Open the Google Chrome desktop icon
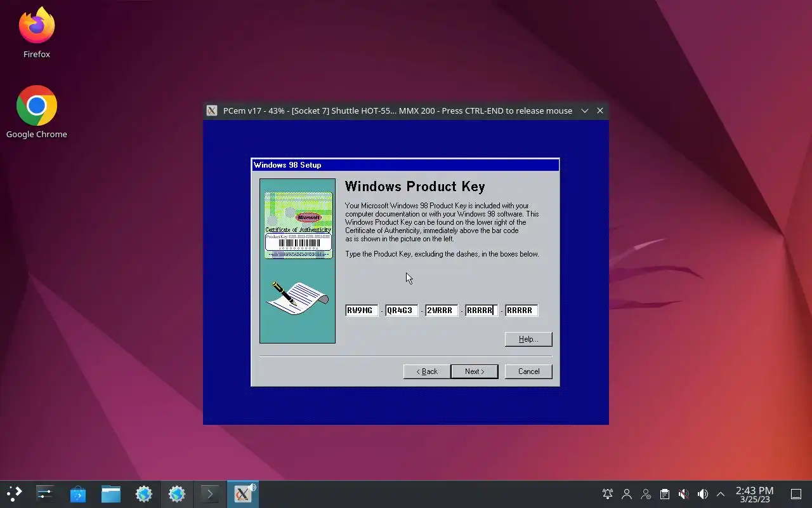This screenshot has height=508, width=812. (x=37, y=112)
